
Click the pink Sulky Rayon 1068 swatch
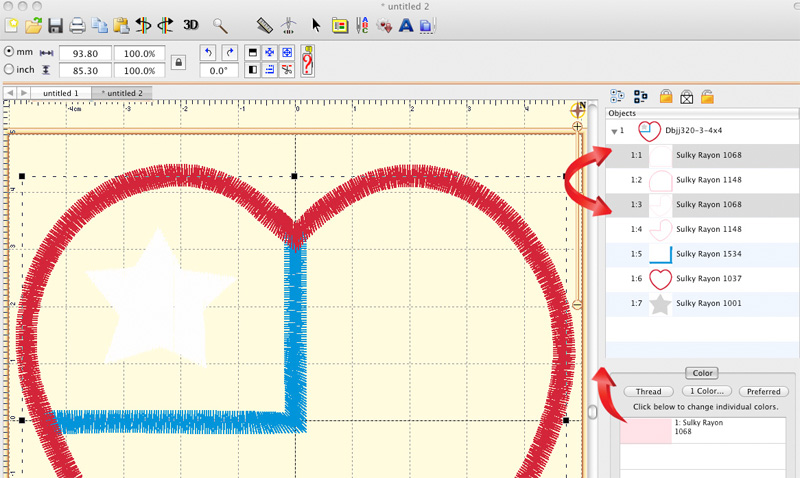tap(646, 431)
